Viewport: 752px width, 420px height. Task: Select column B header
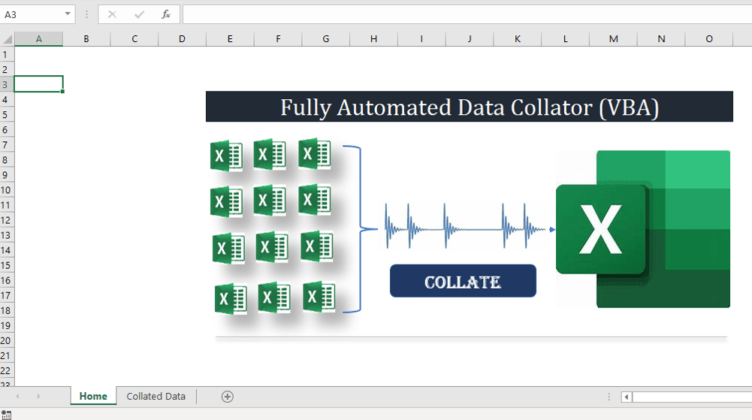(86, 39)
